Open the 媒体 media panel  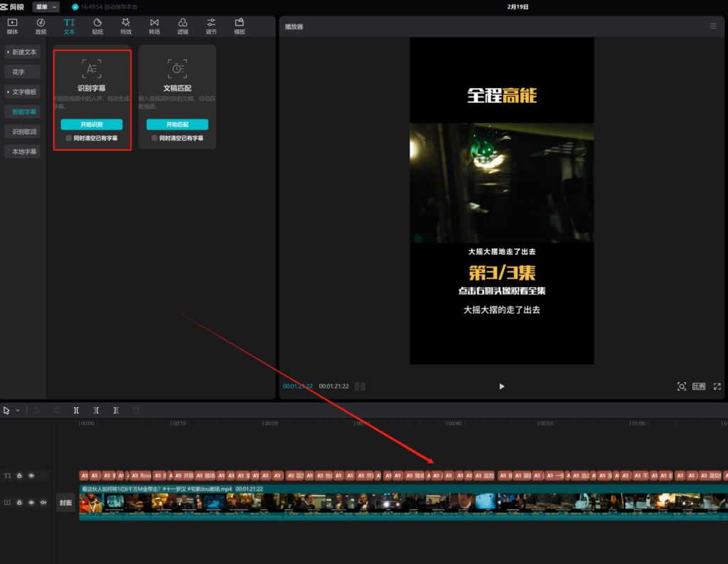(13, 26)
